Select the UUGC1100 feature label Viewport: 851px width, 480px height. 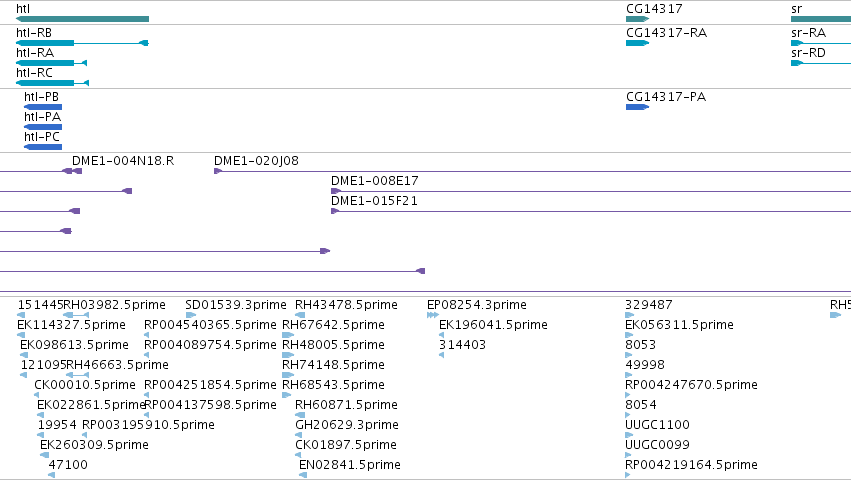tap(657, 425)
